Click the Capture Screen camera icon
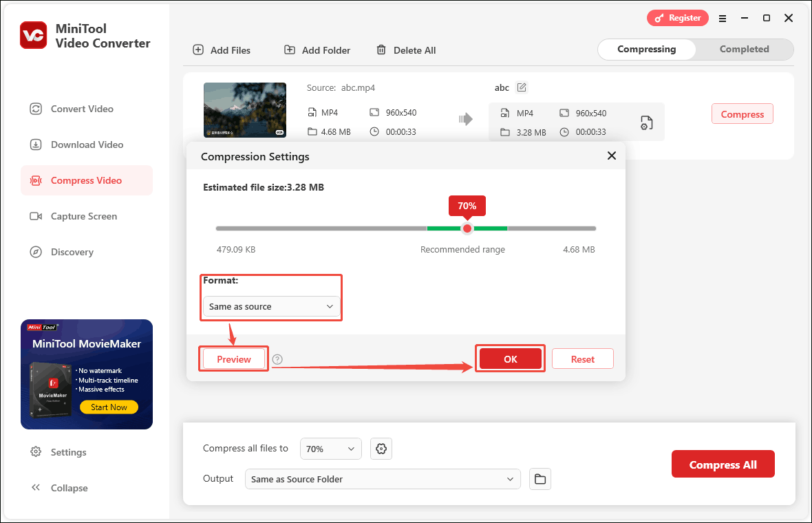This screenshot has height=523, width=812. pyautogui.click(x=36, y=216)
